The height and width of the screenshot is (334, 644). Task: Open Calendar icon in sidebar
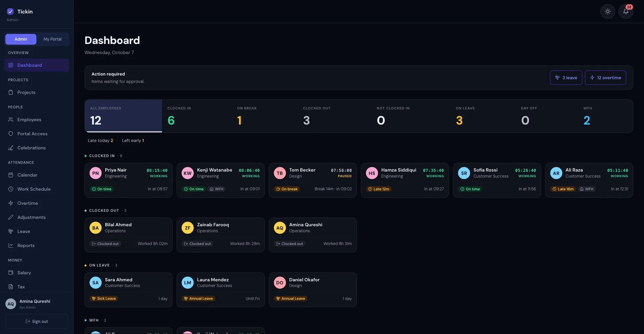coord(11,175)
